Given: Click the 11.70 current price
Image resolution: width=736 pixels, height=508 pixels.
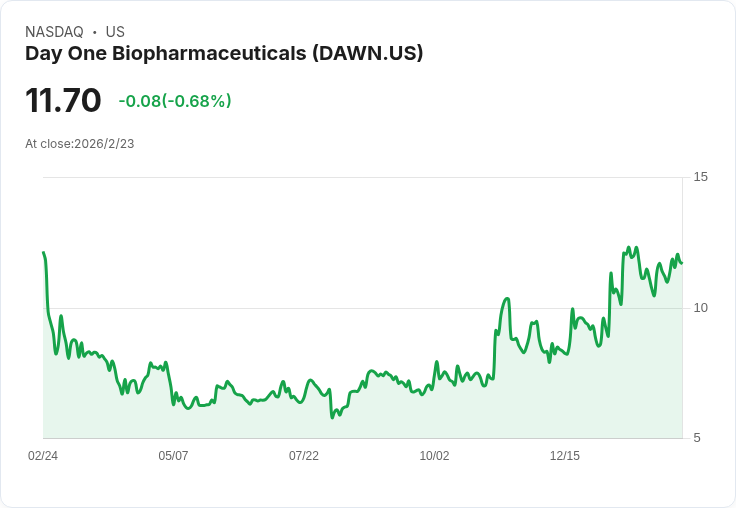Looking at the screenshot, I should coord(63,100).
